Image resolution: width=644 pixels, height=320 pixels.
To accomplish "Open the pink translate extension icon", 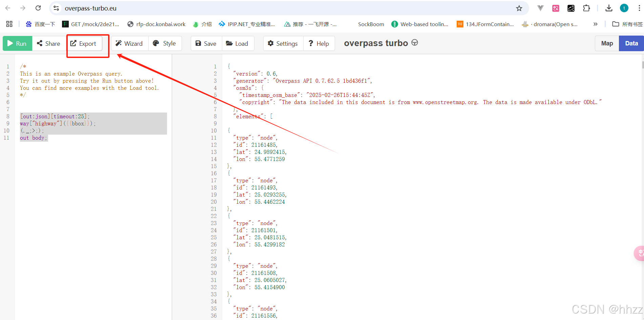I will click(556, 8).
